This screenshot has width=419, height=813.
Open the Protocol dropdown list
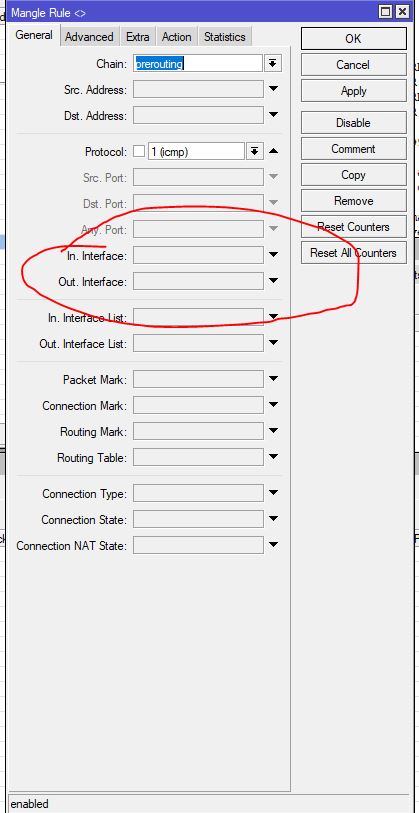[254, 151]
